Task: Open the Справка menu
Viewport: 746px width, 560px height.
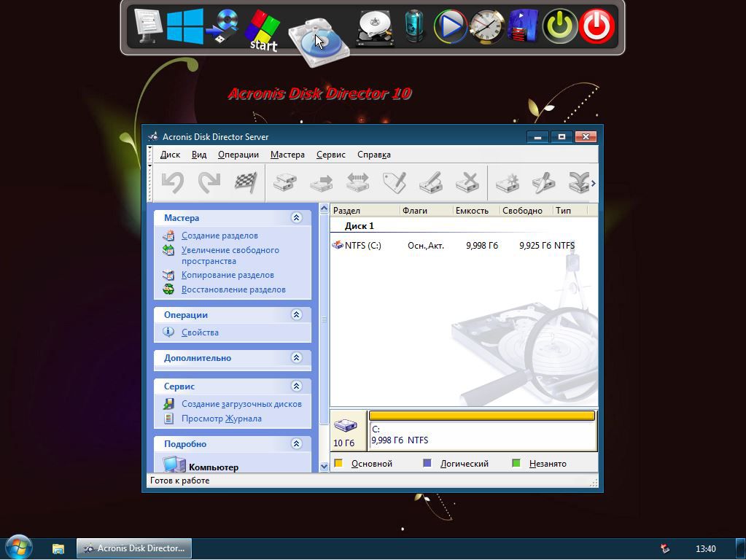Action: coord(374,155)
